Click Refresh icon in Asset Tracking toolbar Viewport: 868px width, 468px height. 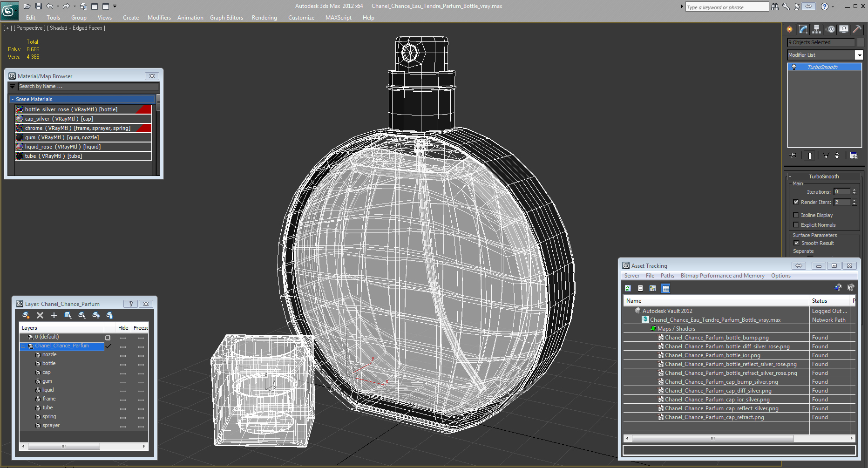click(x=628, y=288)
